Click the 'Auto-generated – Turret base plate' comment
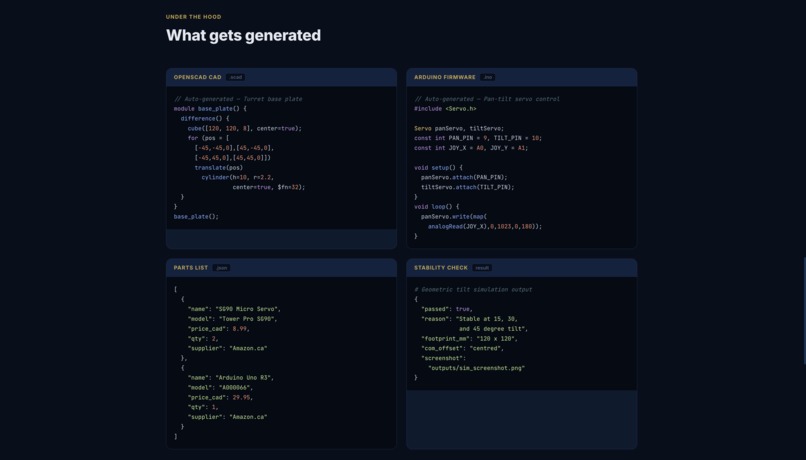Viewport: 806px width, 460px height. pyautogui.click(x=238, y=99)
